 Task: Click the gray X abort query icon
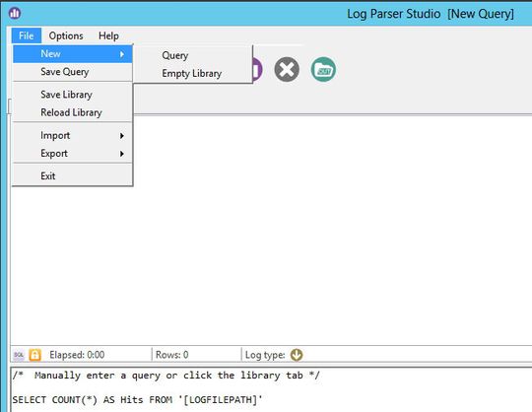pos(287,70)
